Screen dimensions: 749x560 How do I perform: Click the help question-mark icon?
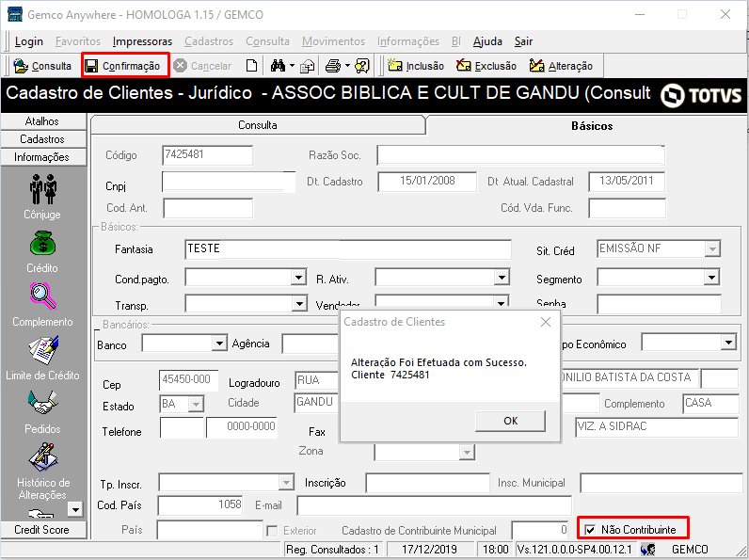(362, 66)
